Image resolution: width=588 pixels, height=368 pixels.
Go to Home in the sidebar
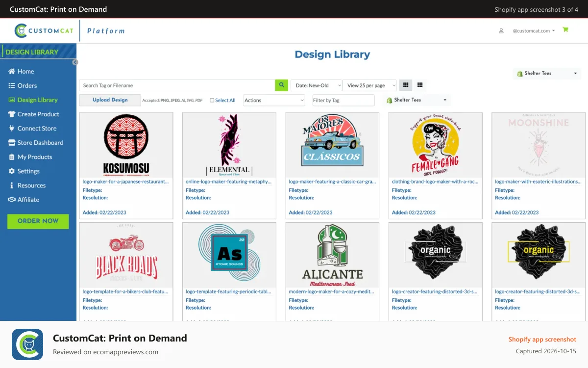(x=25, y=72)
